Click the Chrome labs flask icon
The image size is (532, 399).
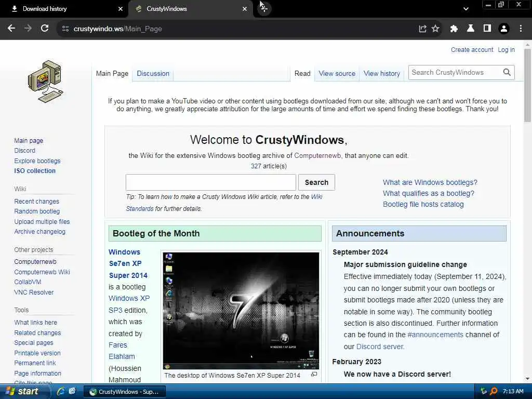pyautogui.click(x=471, y=29)
